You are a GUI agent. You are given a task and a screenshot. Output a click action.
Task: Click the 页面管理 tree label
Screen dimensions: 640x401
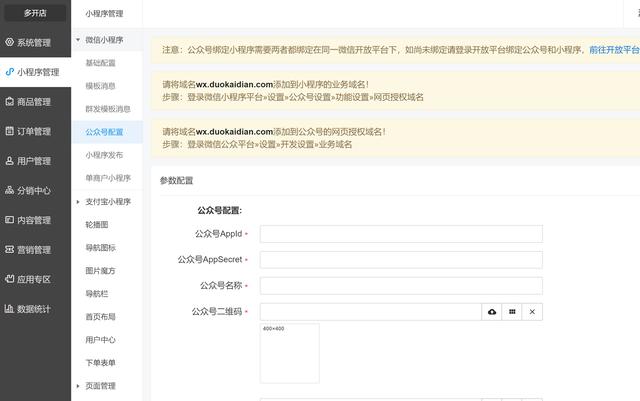(100, 386)
